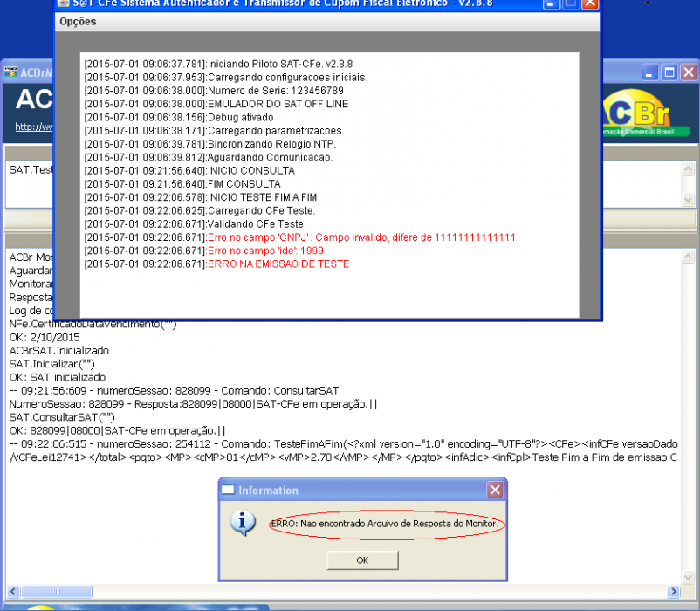Minimize the ACBrMonitor window
The height and width of the screenshot is (611, 700).
649,72
